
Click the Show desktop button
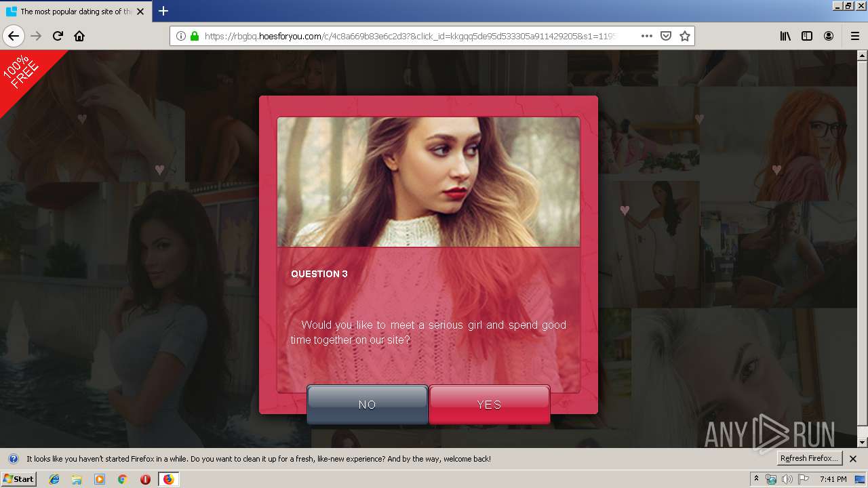[861, 479]
